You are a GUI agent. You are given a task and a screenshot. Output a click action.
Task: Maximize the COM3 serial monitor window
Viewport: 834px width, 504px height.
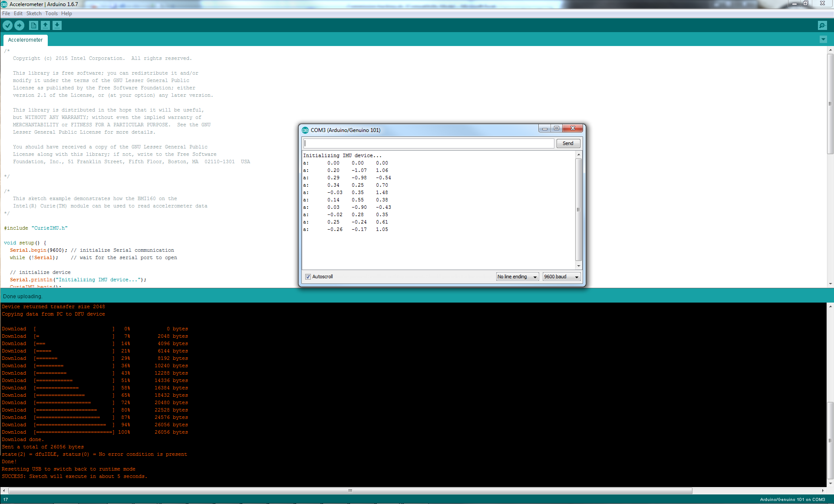click(x=557, y=128)
